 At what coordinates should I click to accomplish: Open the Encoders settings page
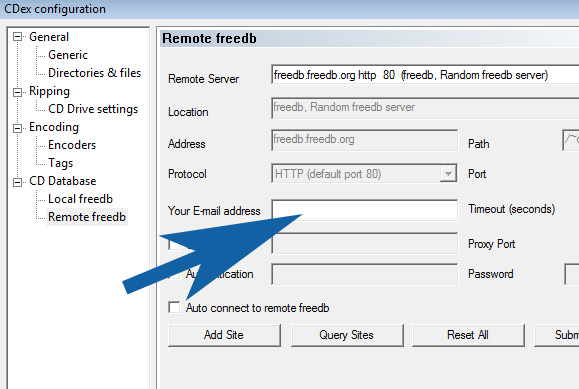tap(72, 145)
